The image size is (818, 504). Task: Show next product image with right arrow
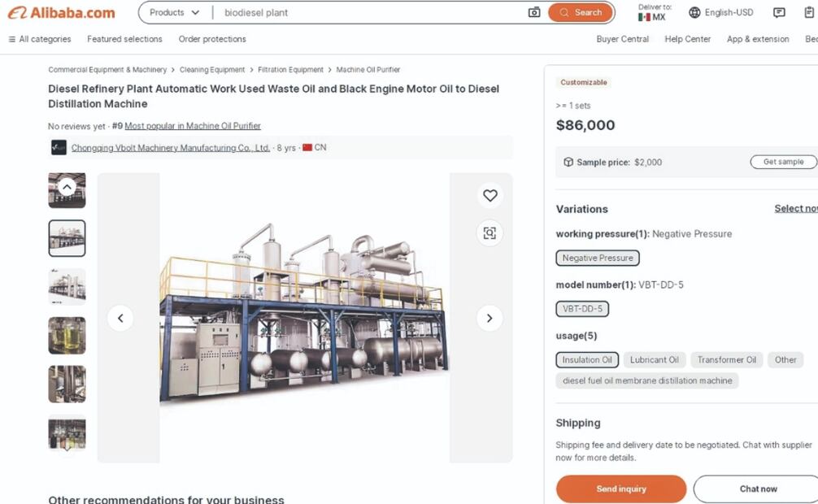click(x=489, y=318)
